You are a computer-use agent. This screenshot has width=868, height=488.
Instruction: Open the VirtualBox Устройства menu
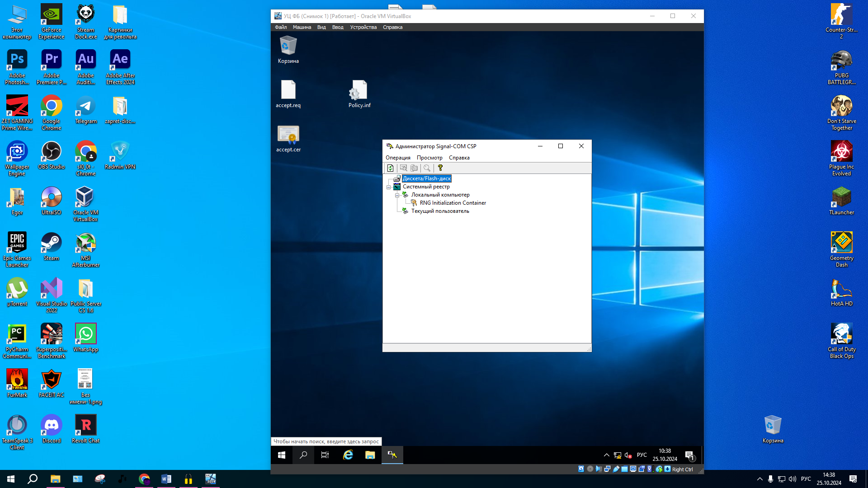pyautogui.click(x=363, y=27)
